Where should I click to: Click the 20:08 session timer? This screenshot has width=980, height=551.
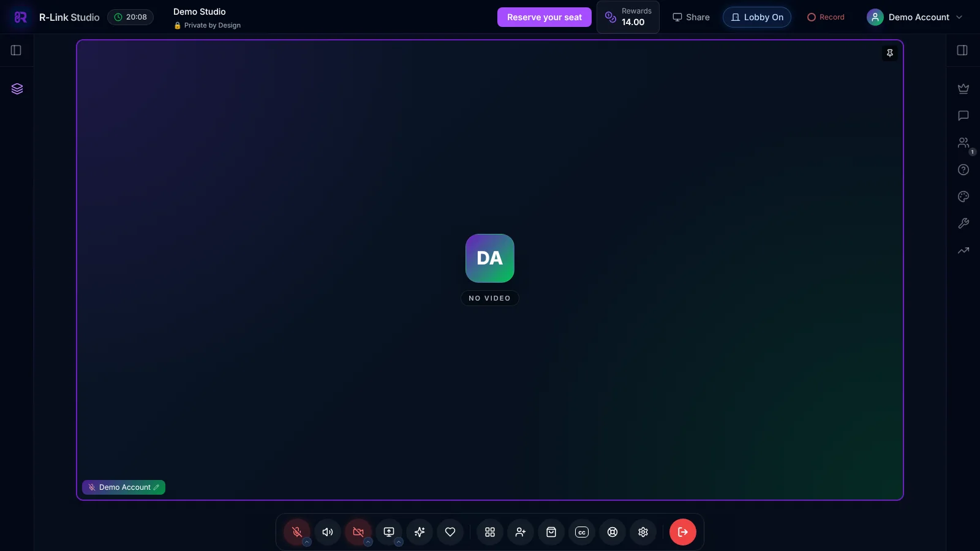130,17
